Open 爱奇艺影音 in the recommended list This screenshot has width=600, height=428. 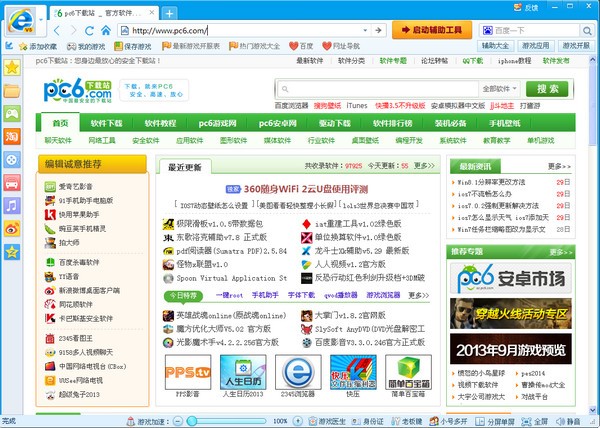pyautogui.click(x=75, y=187)
